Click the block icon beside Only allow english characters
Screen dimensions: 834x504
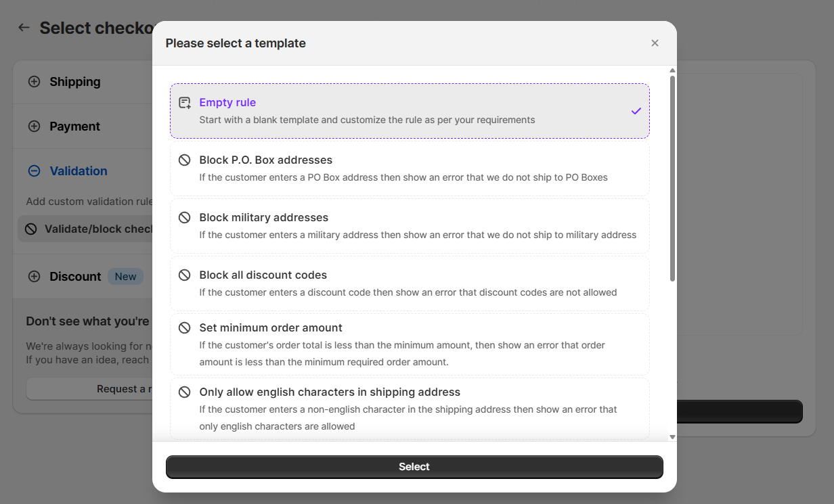coord(184,392)
